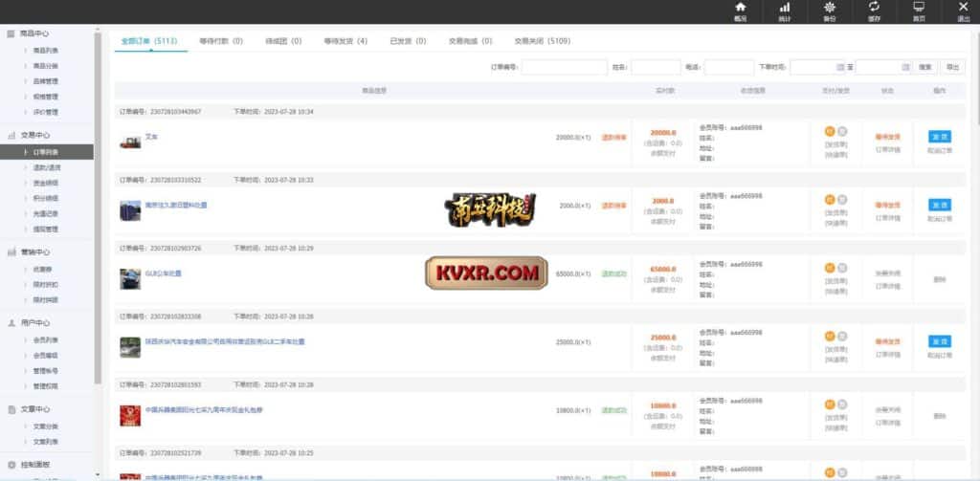Click orange payment icon in the 25000.0 order
Image resolution: width=980 pixels, height=481 pixels.
tap(830, 336)
